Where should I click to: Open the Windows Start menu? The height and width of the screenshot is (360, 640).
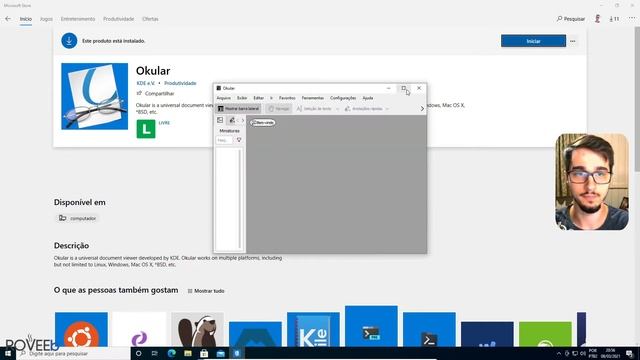click(x=8, y=353)
